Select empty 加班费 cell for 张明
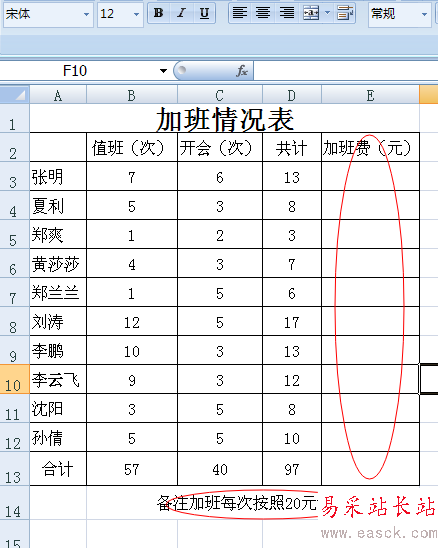The width and height of the screenshot is (438, 548). (371, 176)
